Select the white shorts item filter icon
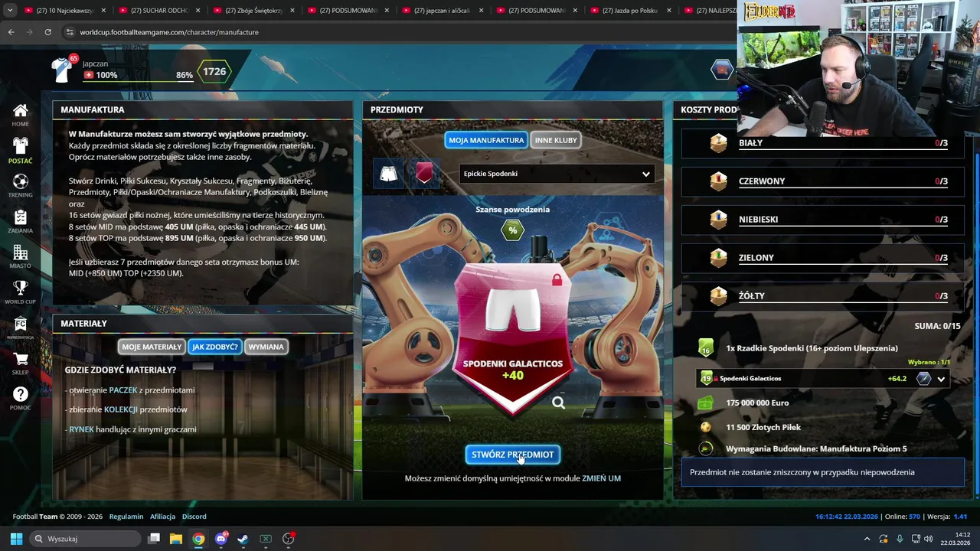This screenshot has height=551, width=980. [389, 174]
